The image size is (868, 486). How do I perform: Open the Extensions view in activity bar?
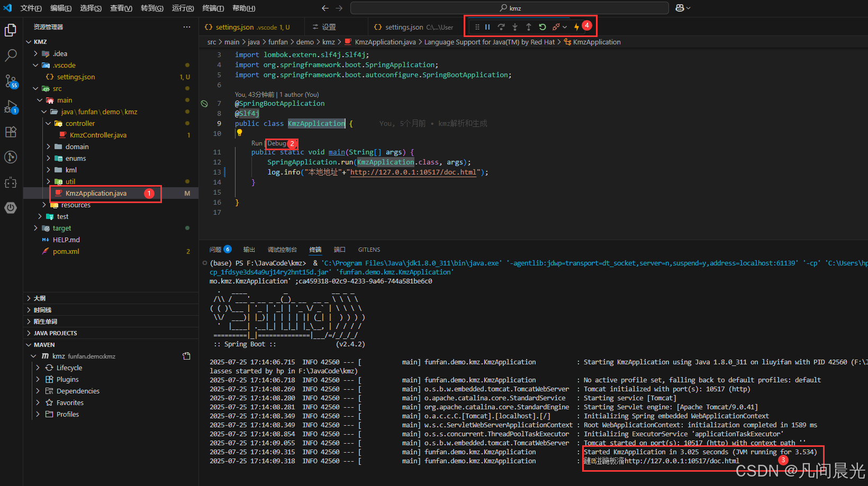click(11, 132)
